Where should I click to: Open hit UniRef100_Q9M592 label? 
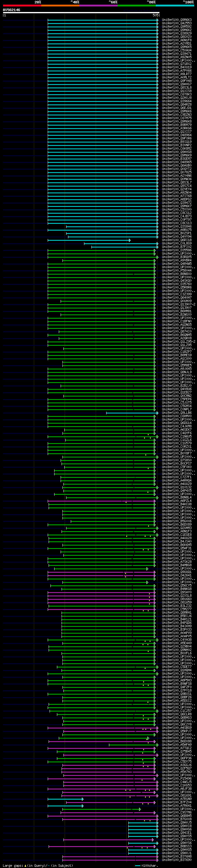pos(176,26)
